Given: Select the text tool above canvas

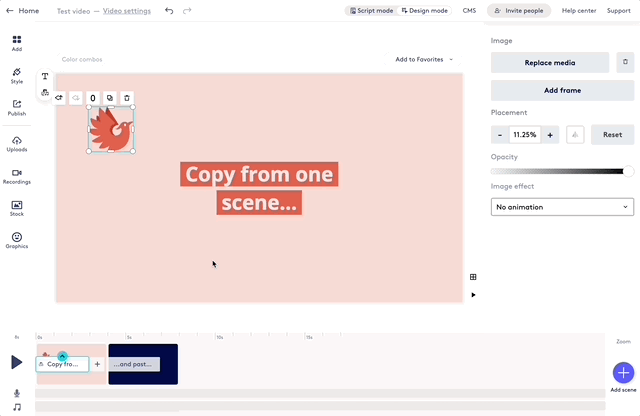Looking at the screenshot, I should pyautogui.click(x=45, y=77).
